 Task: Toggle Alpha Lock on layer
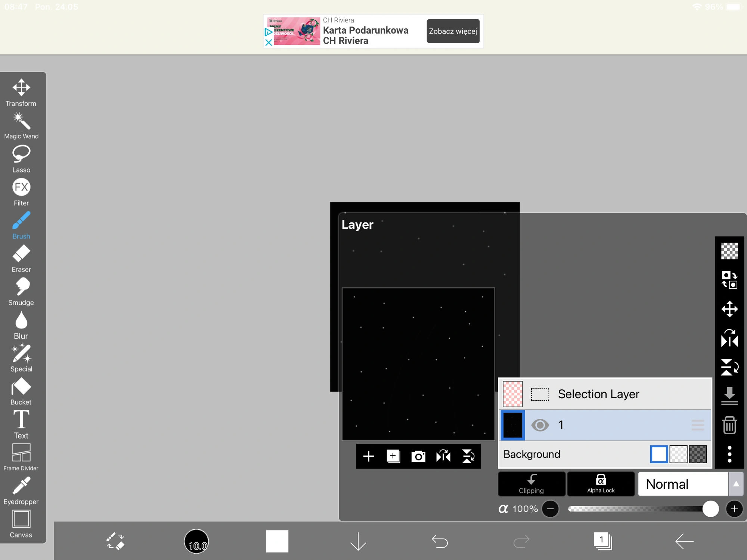coord(601,483)
